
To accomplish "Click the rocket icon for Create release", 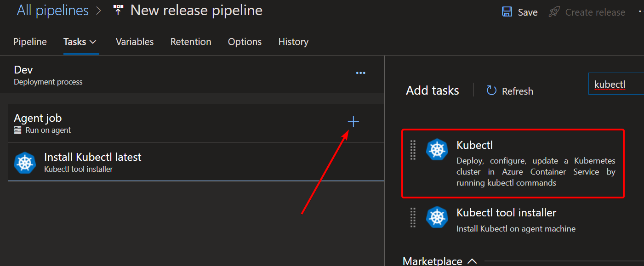I will pyautogui.click(x=554, y=12).
